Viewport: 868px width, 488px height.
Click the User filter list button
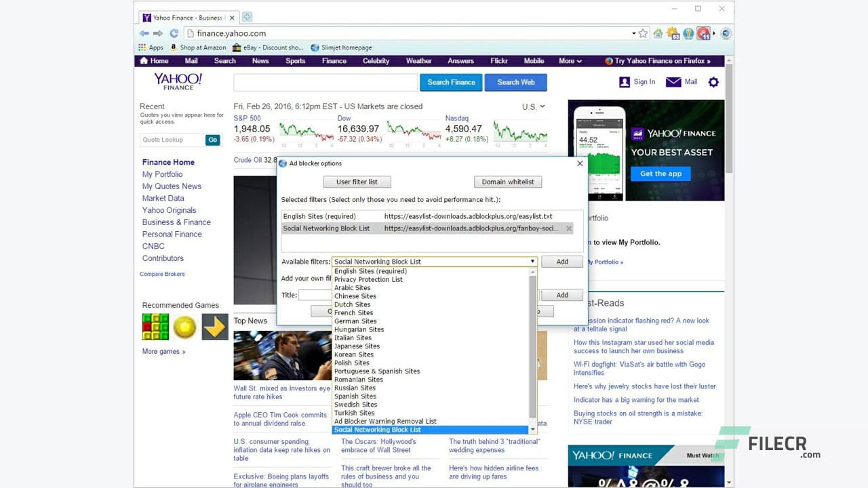pos(357,182)
